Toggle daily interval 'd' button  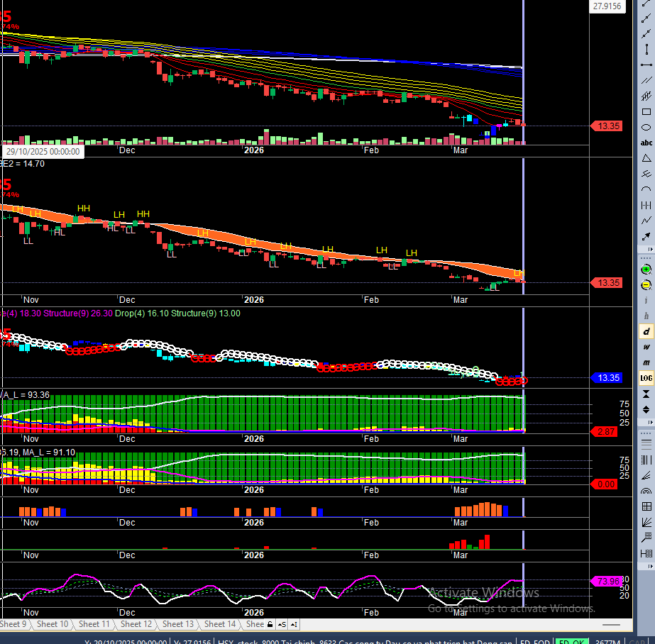[646, 331]
